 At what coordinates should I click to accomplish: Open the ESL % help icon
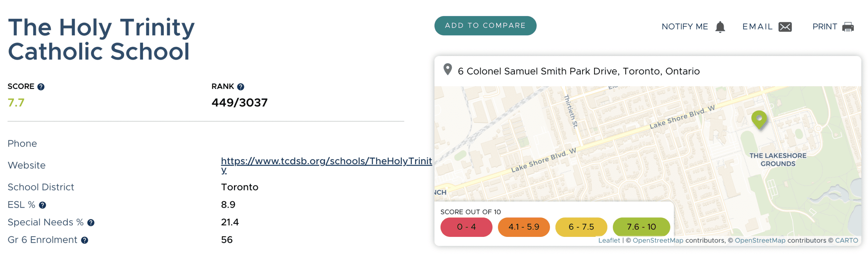[x=42, y=205]
